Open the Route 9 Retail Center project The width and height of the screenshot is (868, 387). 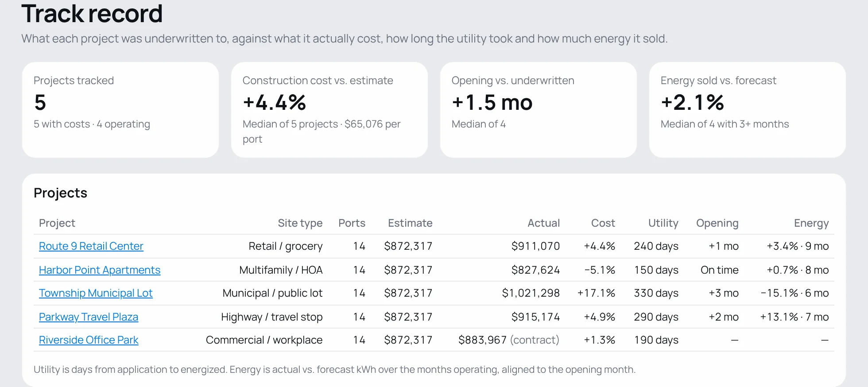[x=91, y=246]
